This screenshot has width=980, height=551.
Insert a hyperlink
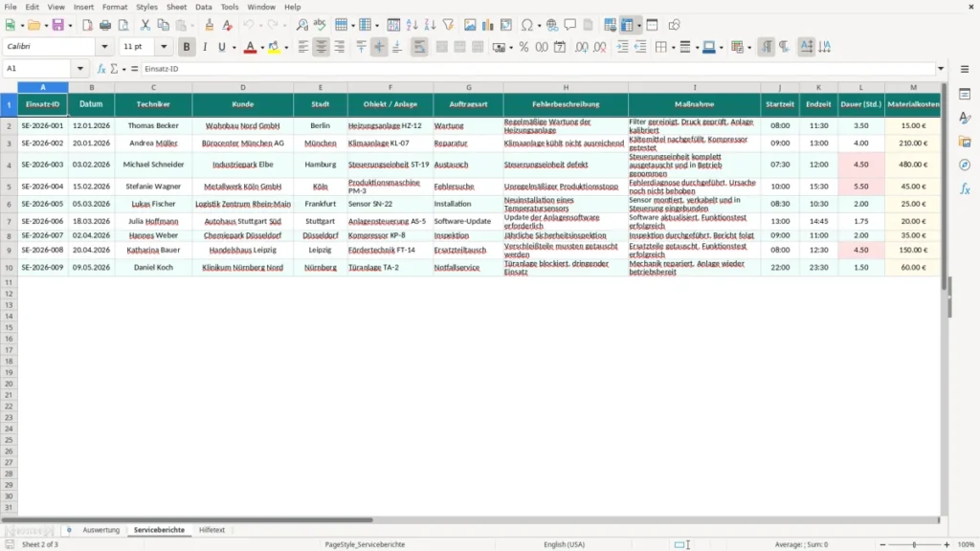pyautogui.click(x=552, y=25)
